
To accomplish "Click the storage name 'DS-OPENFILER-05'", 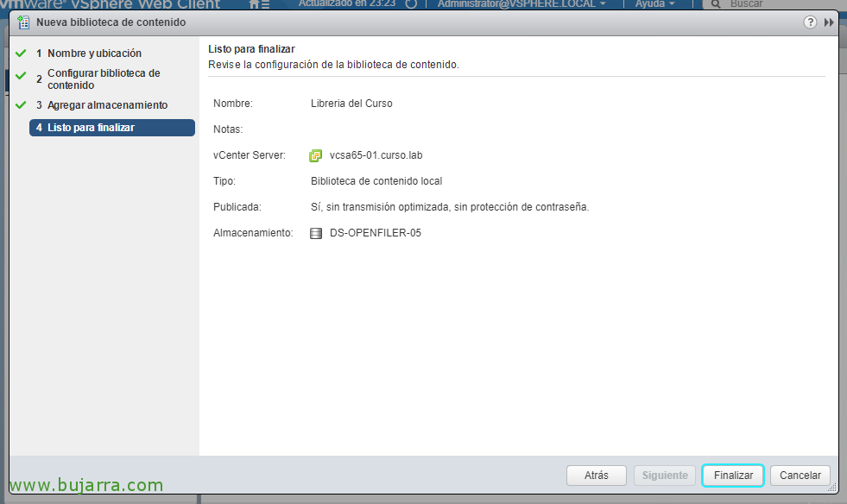I will (x=376, y=233).
